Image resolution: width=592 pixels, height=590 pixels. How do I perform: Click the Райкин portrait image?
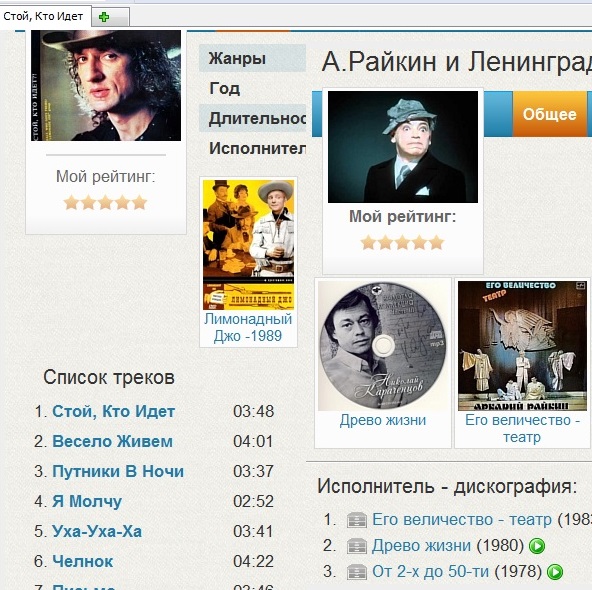click(403, 147)
